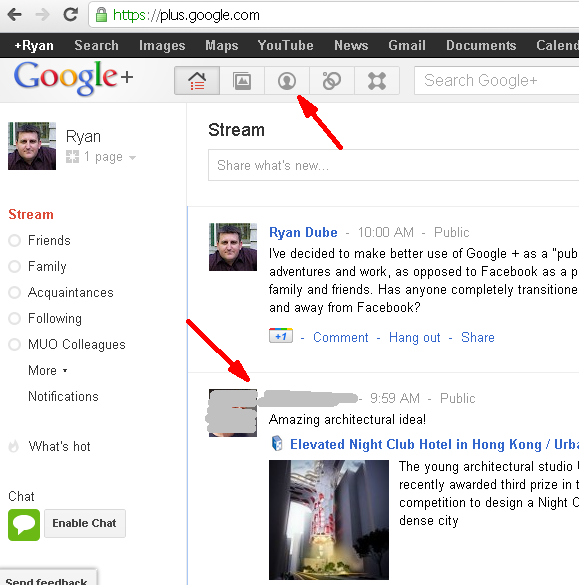Open the Home stream icon
579x585 pixels.
click(197, 81)
